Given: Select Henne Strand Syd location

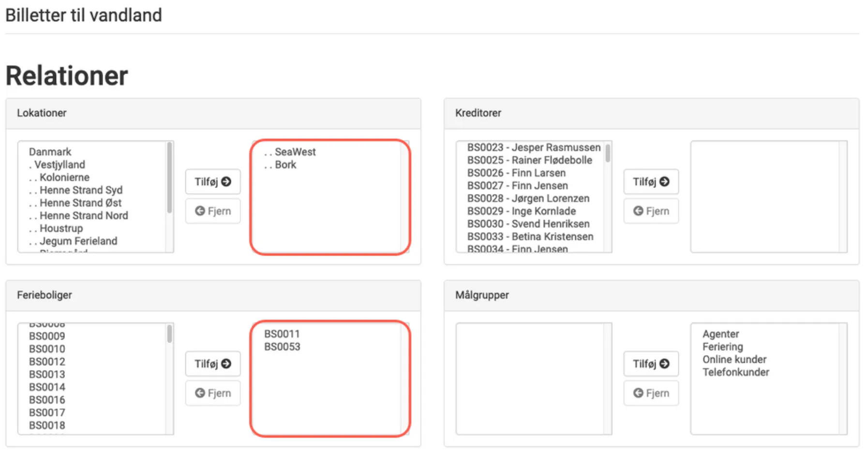Looking at the screenshot, I should [81, 190].
